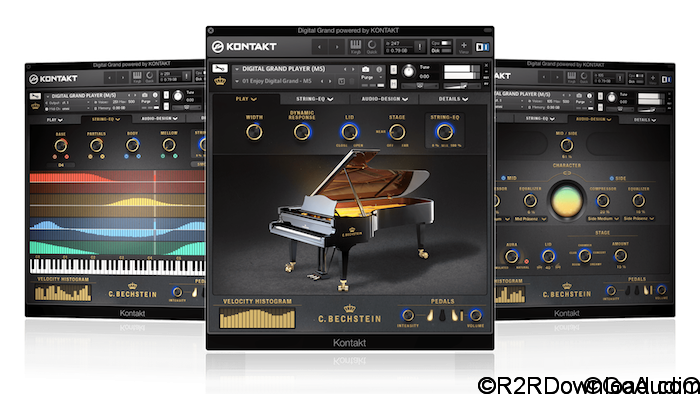Screen dimensions: 700x394
Task: Click the Lid knob in the center window
Action: (x=349, y=132)
